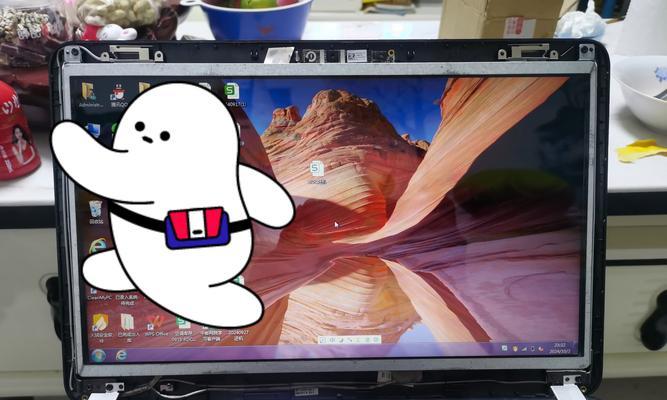Image resolution: width=667 pixels, height=400 pixels.
Task: Open the Administrator folder icon on desktop
Action: click(88, 91)
